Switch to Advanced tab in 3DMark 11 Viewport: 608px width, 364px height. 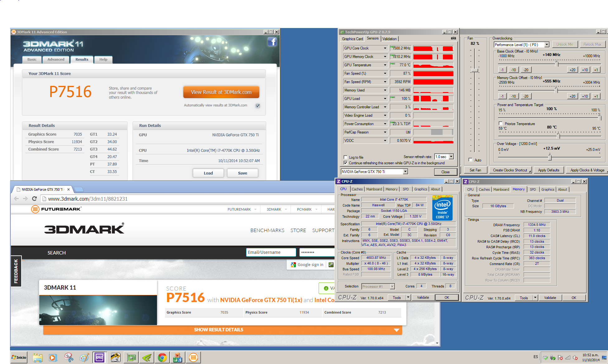[x=56, y=59]
